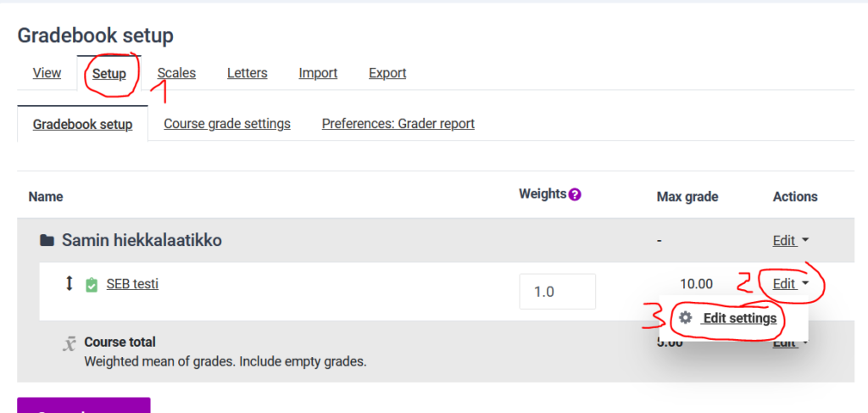The width and height of the screenshot is (868, 413).
Task: Open Course grade settings sub-tab
Action: tap(227, 124)
